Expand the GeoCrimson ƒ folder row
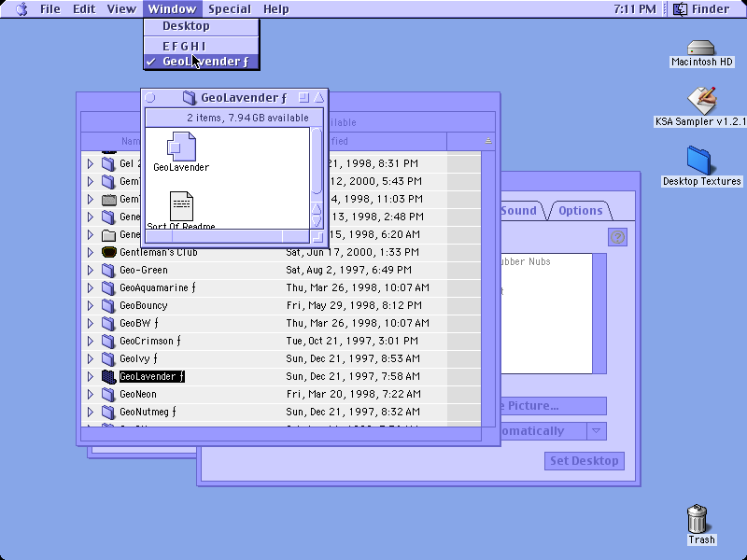The width and height of the screenshot is (747, 560). point(91,341)
